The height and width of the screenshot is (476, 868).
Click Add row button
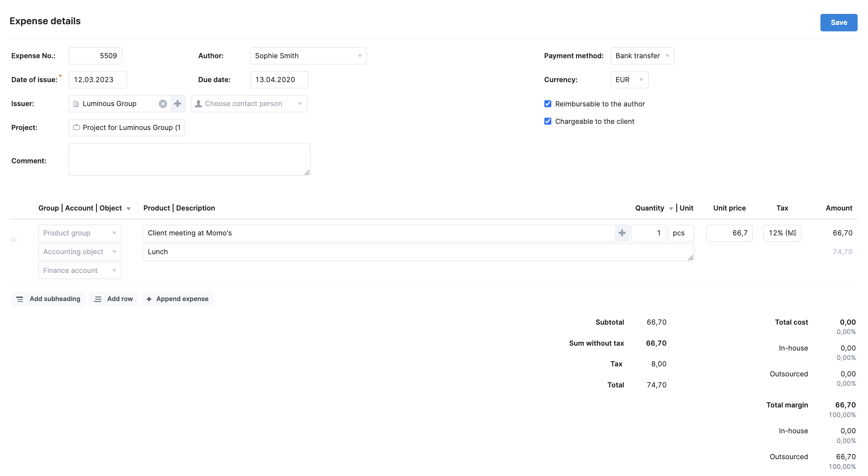click(x=113, y=299)
